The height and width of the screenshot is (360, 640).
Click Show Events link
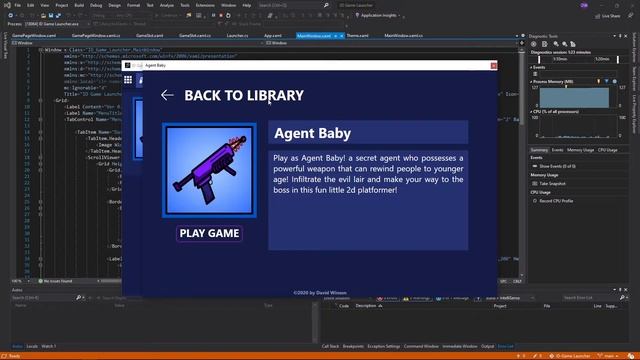click(557, 166)
